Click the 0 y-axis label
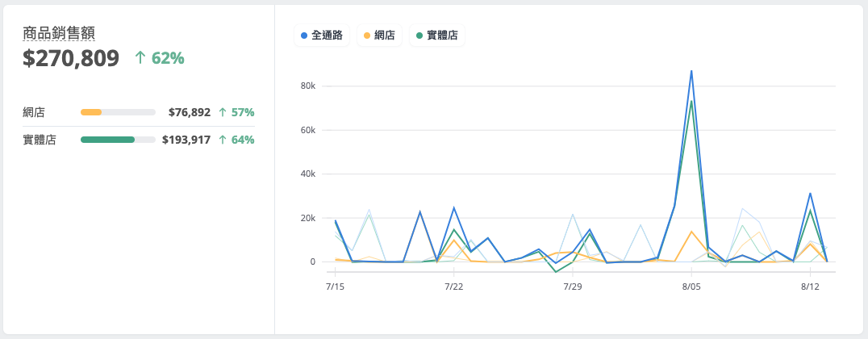 (x=313, y=262)
